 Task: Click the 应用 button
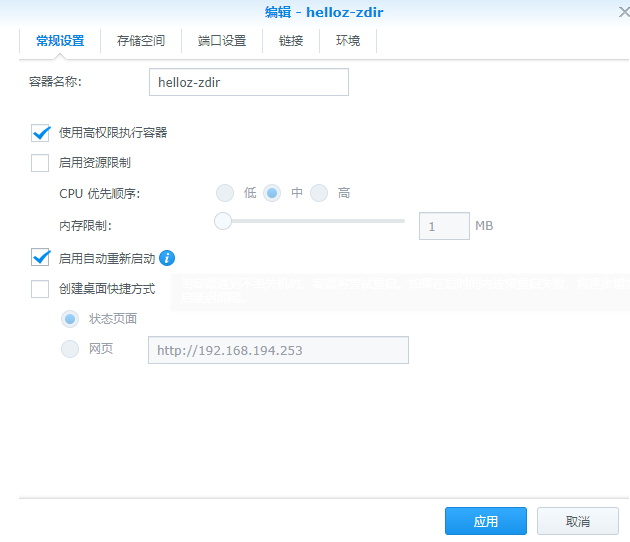[486, 521]
